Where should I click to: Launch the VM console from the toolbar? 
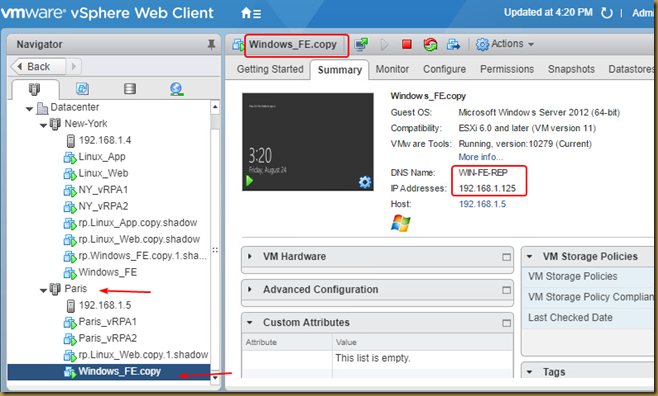[361, 44]
